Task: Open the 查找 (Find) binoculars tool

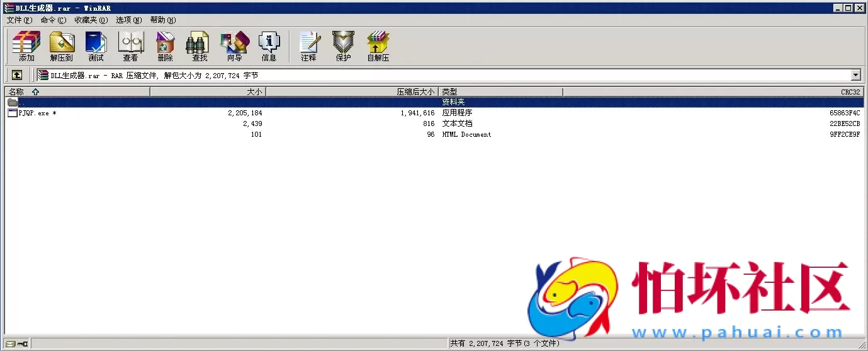Action: point(200,46)
